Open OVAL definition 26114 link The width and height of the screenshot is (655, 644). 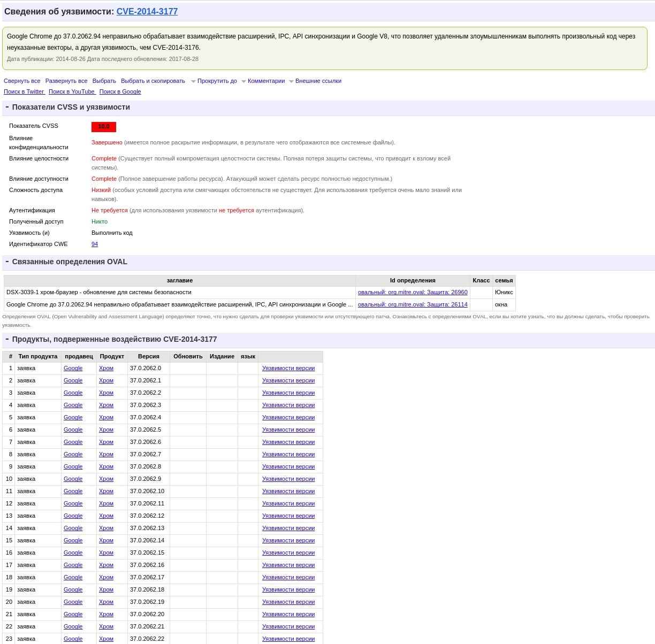[x=413, y=305]
